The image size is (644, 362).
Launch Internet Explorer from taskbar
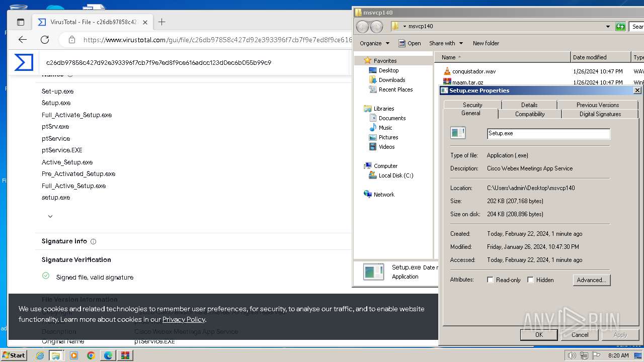pos(40,355)
